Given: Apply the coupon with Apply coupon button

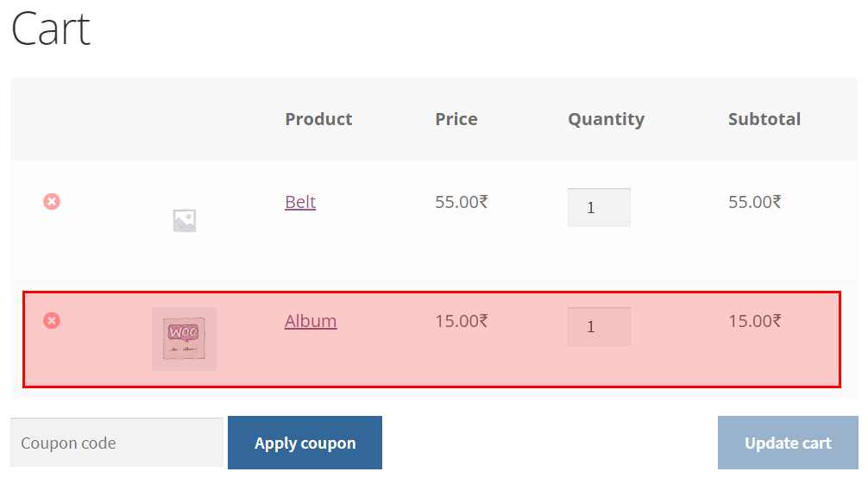Looking at the screenshot, I should (305, 443).
